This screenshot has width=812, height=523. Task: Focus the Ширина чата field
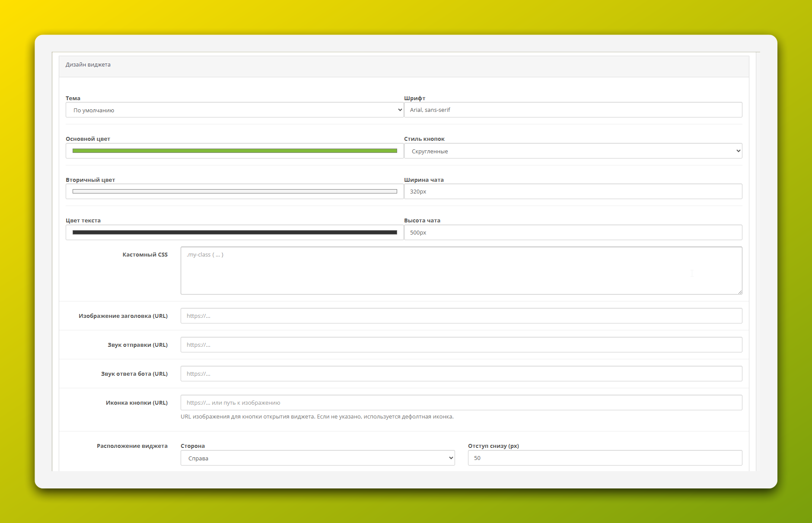573,191
